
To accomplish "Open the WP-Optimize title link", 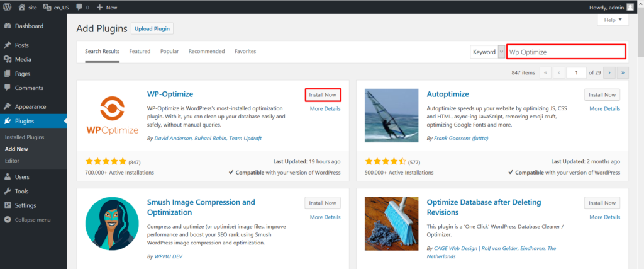I will 170,94.
